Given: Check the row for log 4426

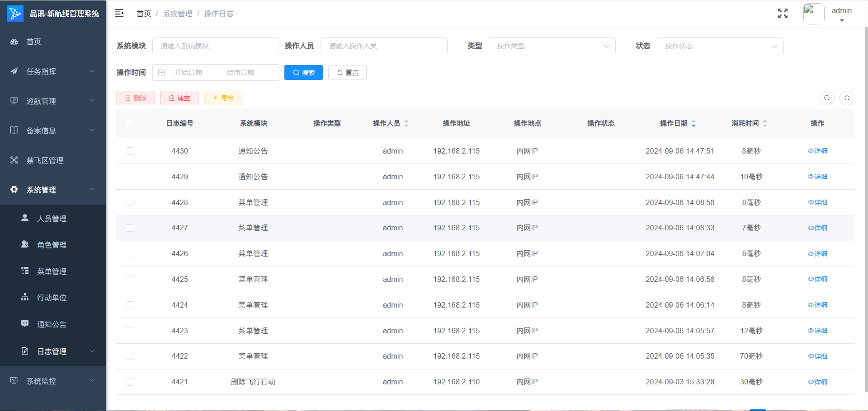Looking at the screenshot, I should [130, 253].
